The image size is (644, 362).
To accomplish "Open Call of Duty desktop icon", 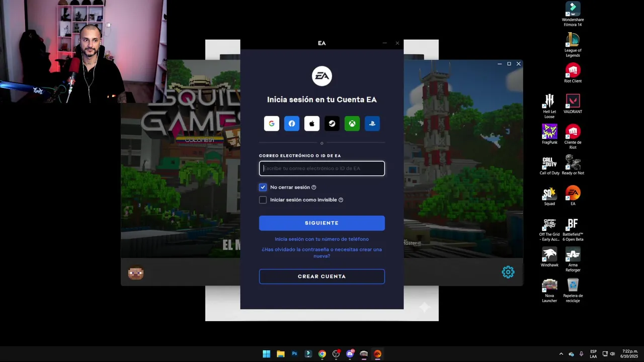I will tap(549, 165).
